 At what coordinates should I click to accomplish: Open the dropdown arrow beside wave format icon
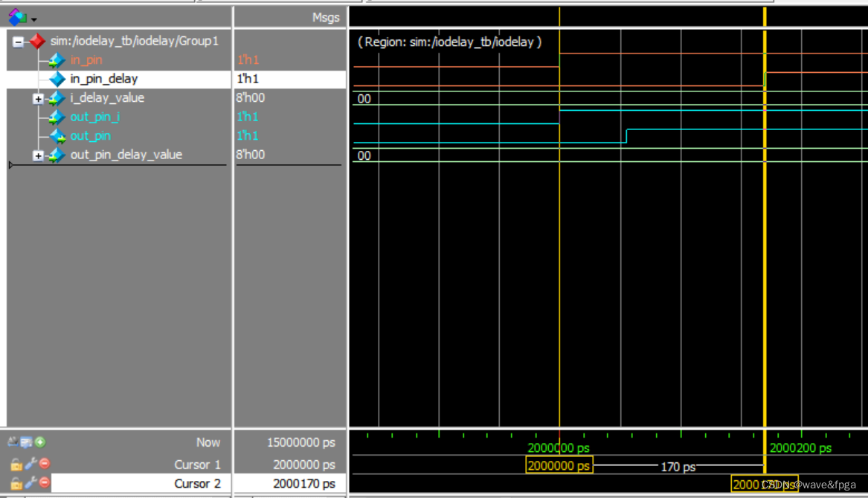(x=34, y=19)
